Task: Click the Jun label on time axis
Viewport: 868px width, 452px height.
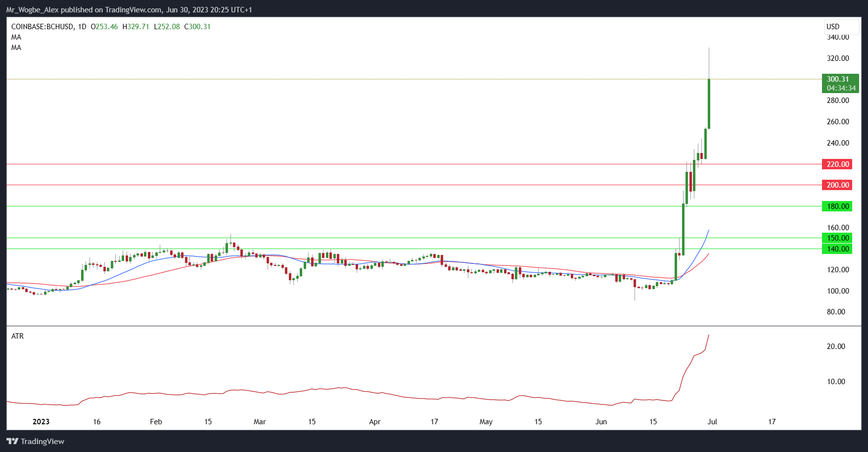Action: [601, 422]
